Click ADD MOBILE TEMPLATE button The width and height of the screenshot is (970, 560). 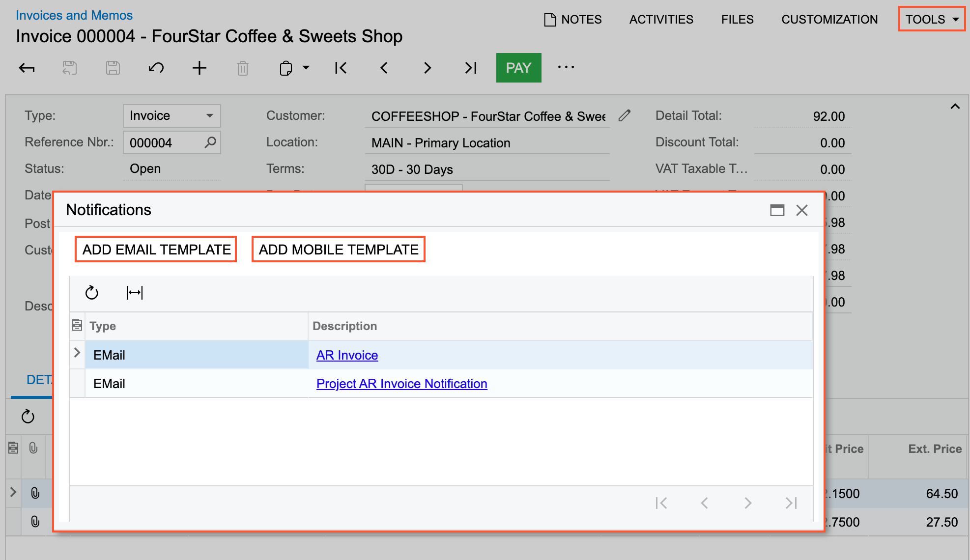point(339,250)
